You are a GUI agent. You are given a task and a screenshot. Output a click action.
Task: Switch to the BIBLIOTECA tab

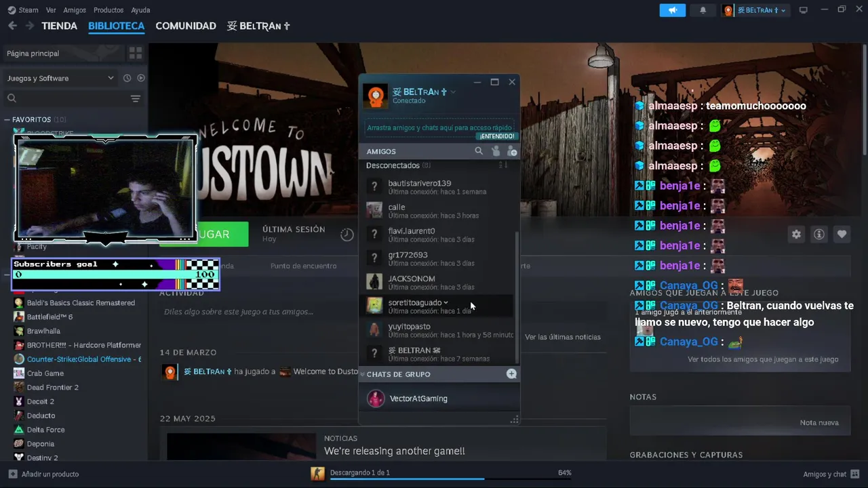(x=116, y=26)
